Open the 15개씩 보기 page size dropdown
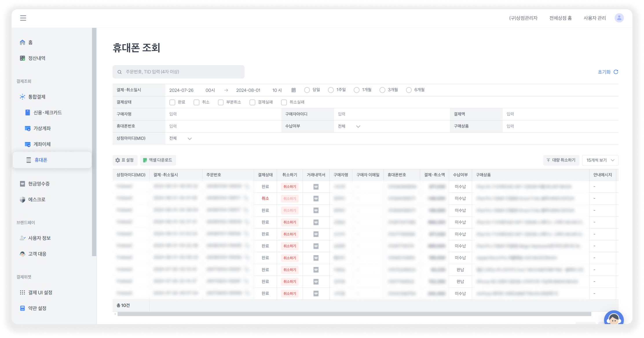 600,160
